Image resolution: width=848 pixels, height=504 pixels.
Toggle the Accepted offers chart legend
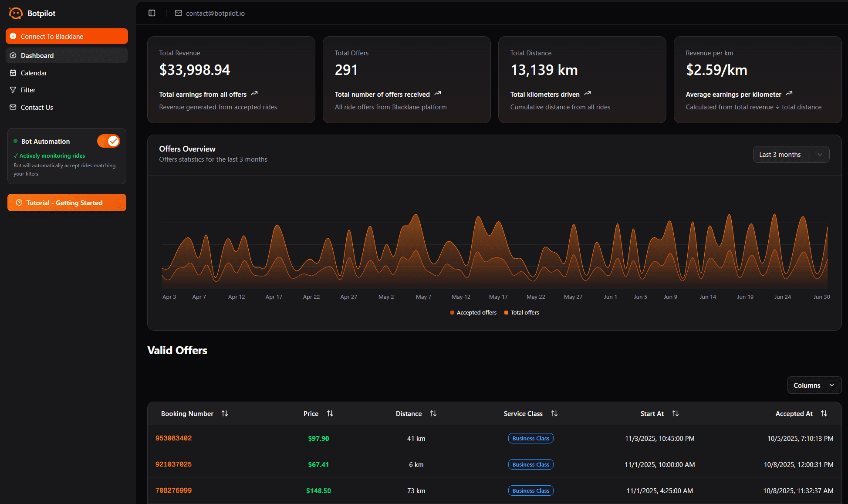(x=473, y=312)
